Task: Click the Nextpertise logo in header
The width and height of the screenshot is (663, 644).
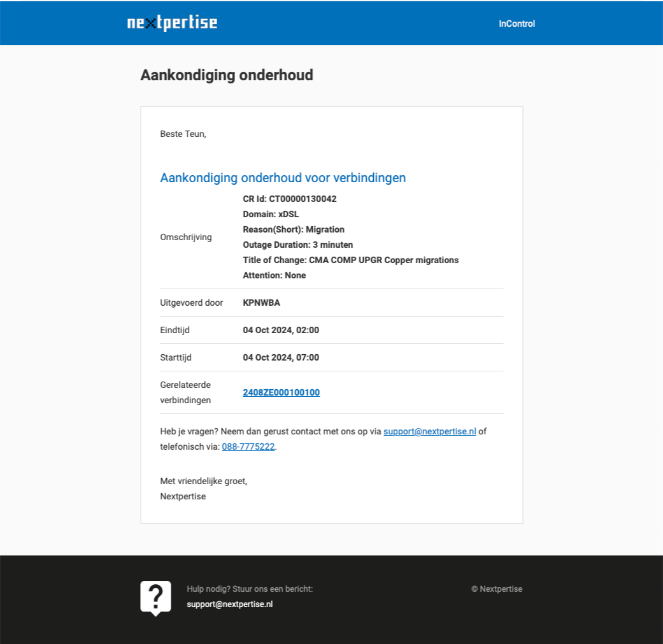Action: tap(172, 23)
